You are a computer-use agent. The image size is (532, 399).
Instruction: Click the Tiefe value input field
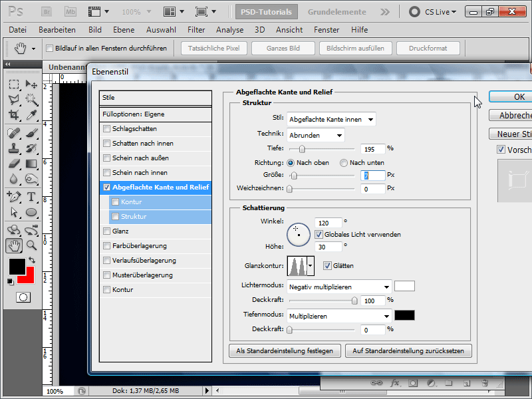(372, 148)
